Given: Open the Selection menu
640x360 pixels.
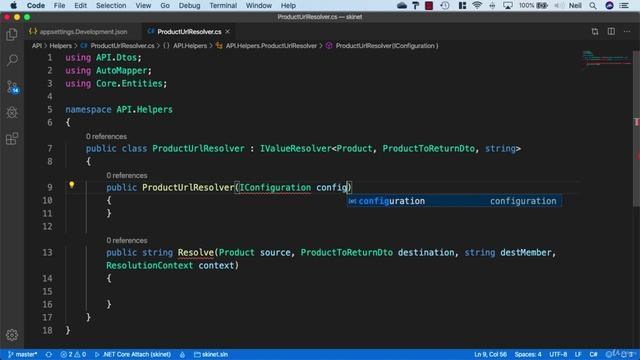Looking at the screenshot, I should pyautogui.click(x=111, y=5).
